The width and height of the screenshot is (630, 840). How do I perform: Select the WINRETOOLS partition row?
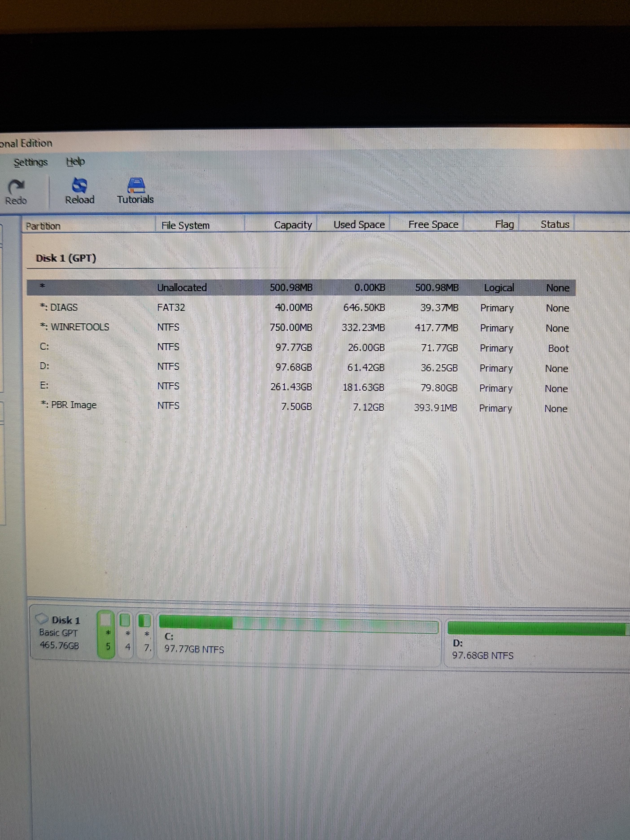(x=301, y=327)
